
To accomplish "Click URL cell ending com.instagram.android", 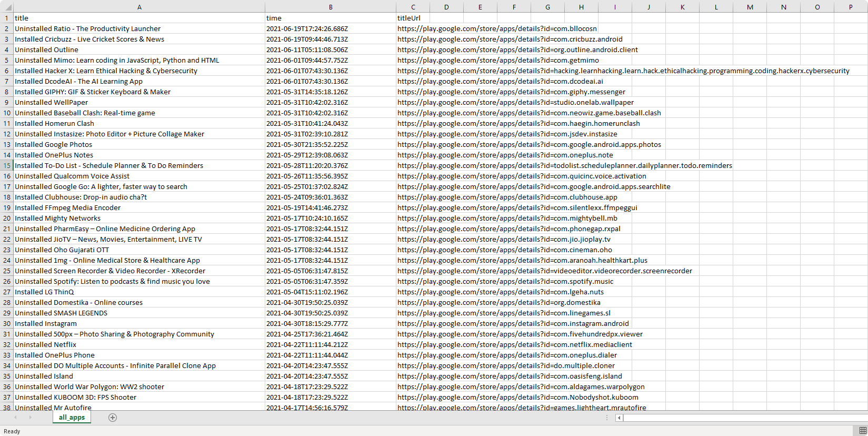I will [x=513, y=323].
